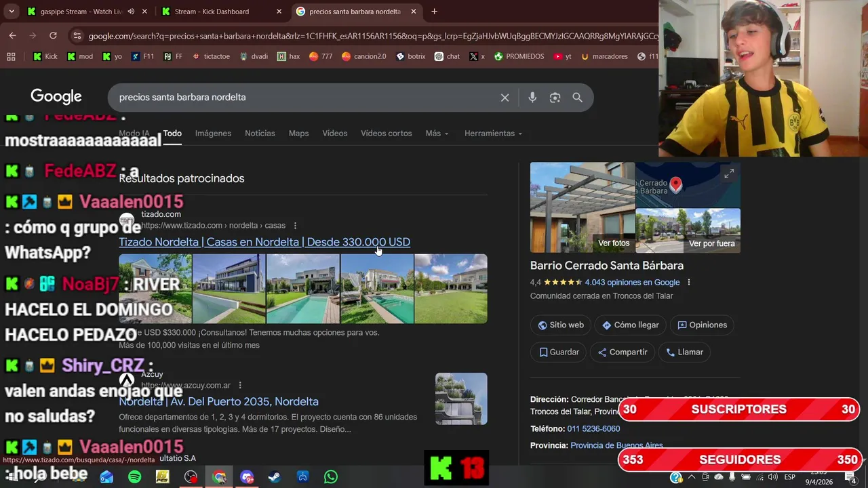Expand the Herramientas dropdown
This screenshot has height=488, width=868.
coord(493,134)
